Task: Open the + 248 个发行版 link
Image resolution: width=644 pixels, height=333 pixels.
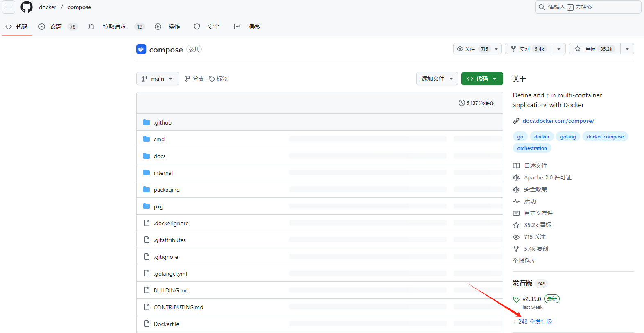Action: point(533,322)
